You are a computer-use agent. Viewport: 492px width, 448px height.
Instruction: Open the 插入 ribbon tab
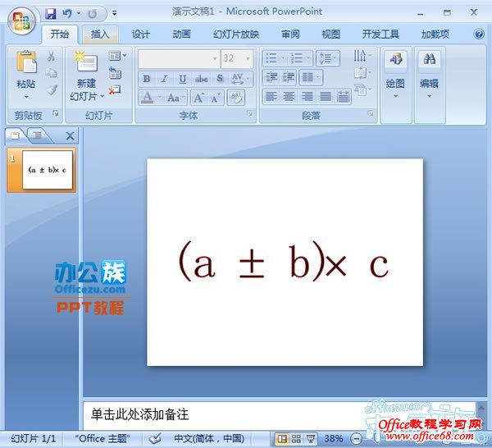click(100, 34)
